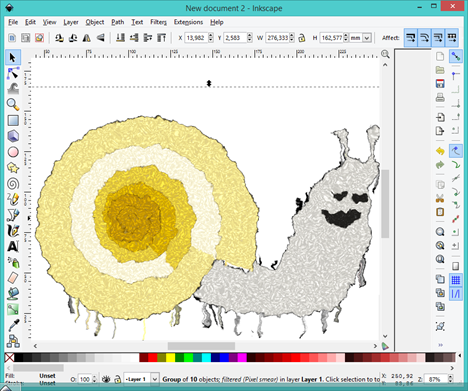The height and width of the screenshot is (391, 468).
Task: Increase the X position stepper
Action: (x=211, y=35)
